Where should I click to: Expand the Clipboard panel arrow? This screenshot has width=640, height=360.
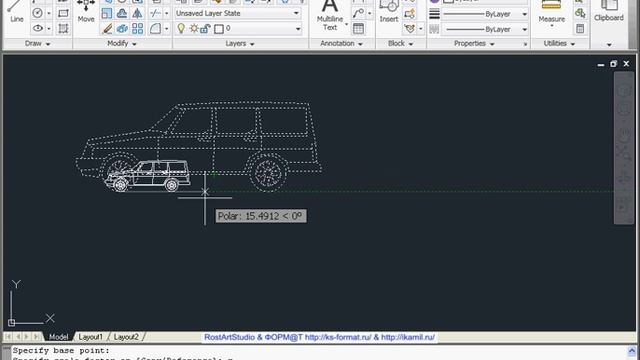609,44
